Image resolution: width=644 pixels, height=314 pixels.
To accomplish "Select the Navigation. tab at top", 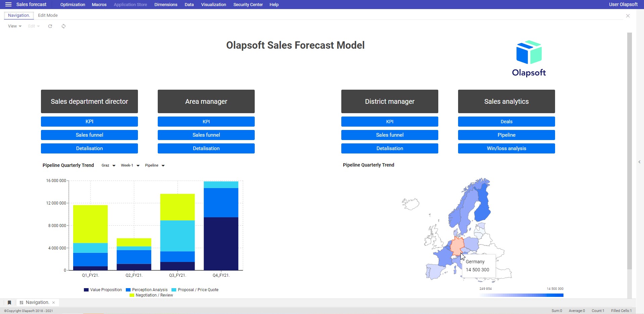I will tap(19, 15).
